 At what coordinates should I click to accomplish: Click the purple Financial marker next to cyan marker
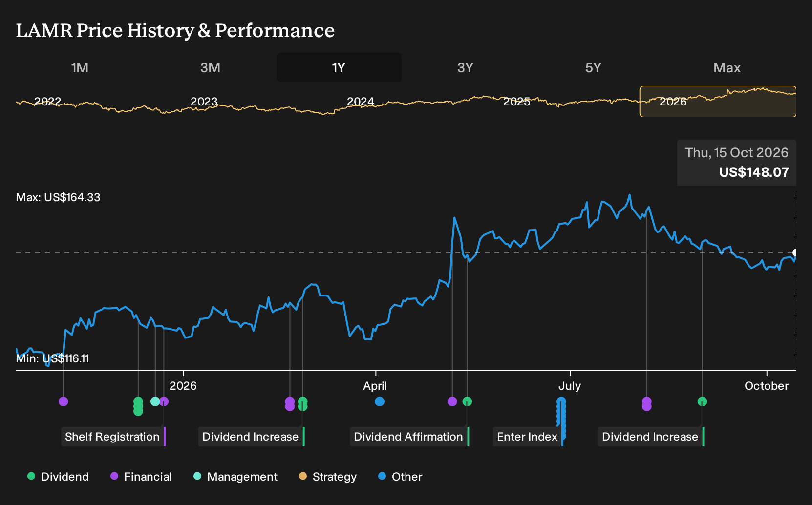click(164, 401)
